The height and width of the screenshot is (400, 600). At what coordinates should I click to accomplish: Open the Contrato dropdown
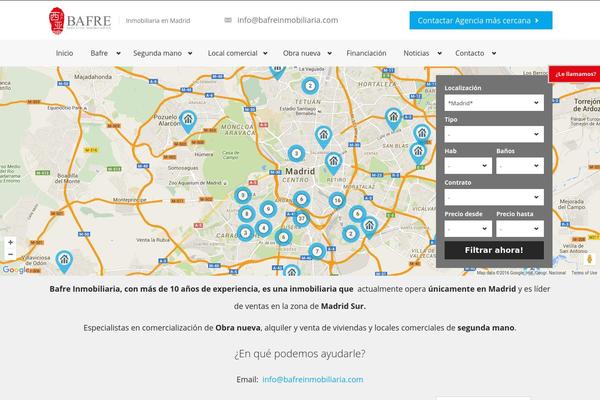pos(494,197)
